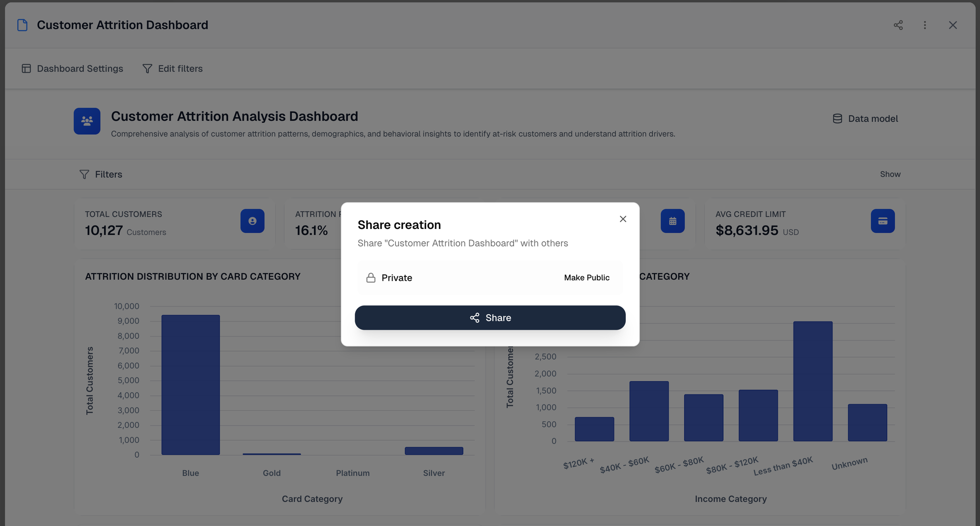This screenshot has height=526, width=980.
Task: Show the filters panel
Action: (x=890, y=175)
